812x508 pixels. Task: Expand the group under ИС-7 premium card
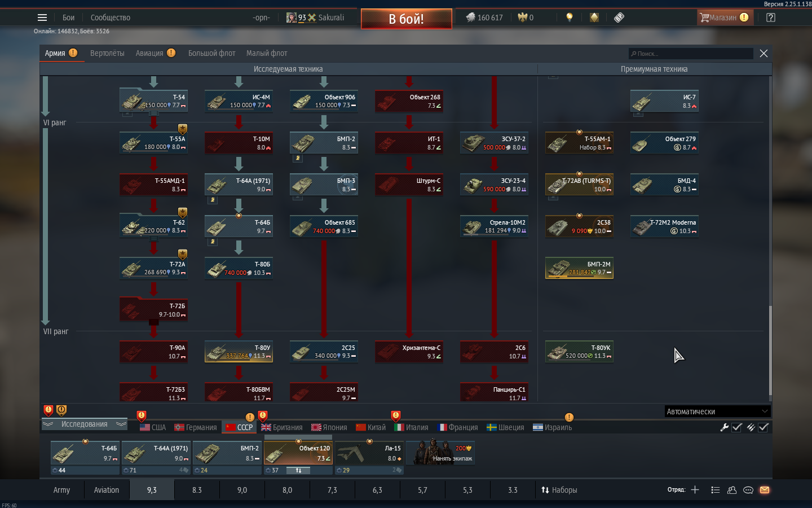[x=638, y=115]
